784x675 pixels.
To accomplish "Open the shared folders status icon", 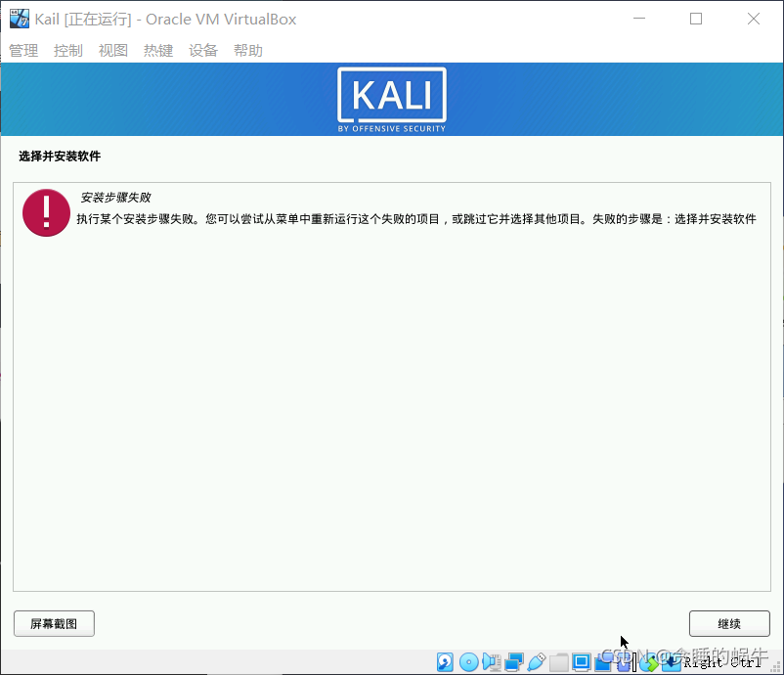I will [x=559, y=662].
